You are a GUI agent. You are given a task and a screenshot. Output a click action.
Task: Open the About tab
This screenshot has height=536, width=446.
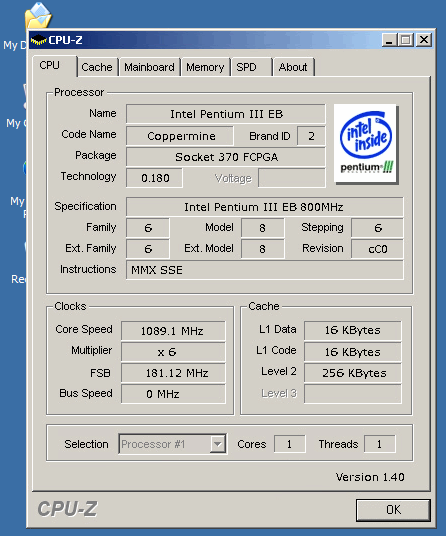click(294, 67)
